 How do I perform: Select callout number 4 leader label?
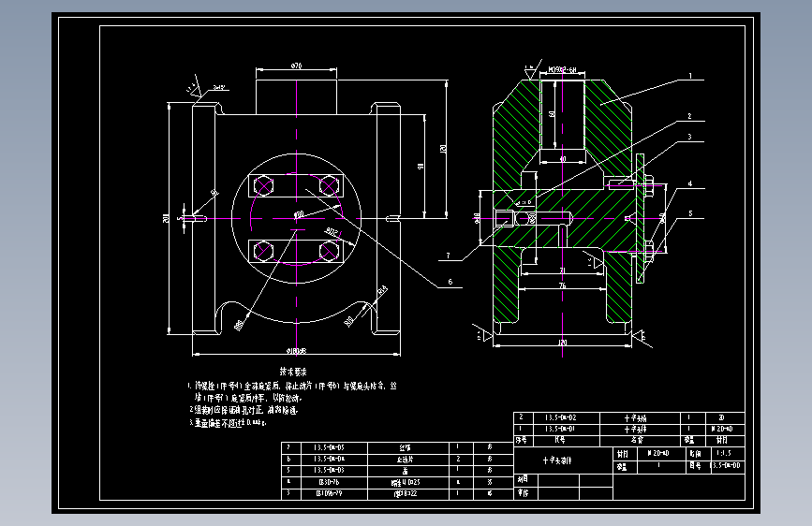pyautogui.click(x=690, y=183)
